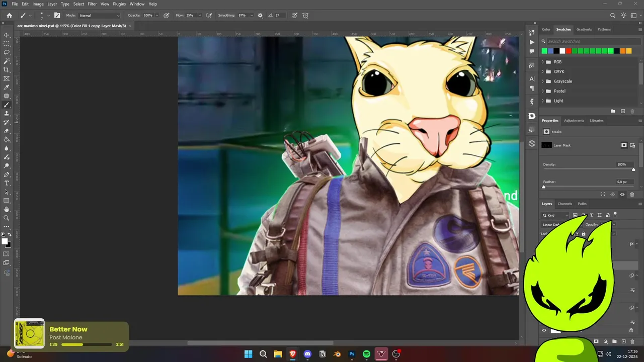Add a vector mask in Properties
The height and width of the screenshot is (362, 644).
(632, 145)
